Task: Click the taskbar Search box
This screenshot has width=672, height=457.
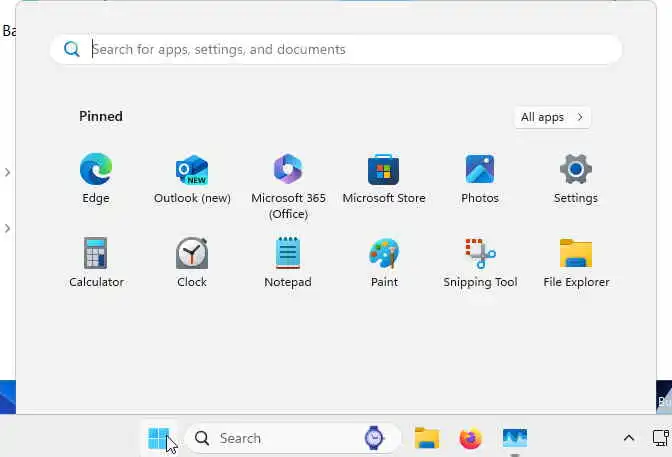Action: [293, 438]
